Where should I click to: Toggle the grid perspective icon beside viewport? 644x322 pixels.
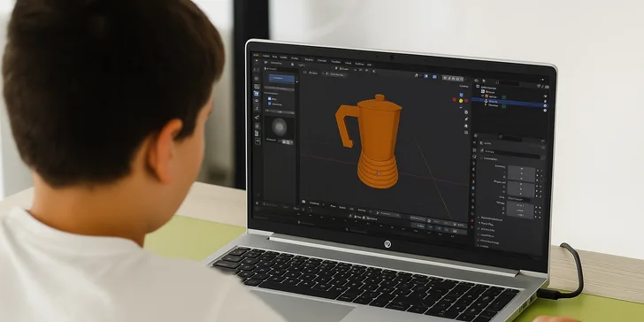pos(466,133)
